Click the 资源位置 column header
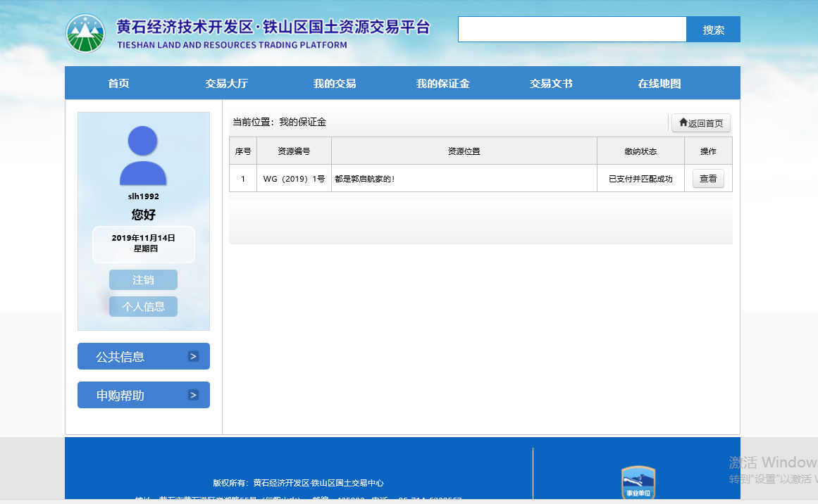Image resolution: width=818 pixels, height=504 pixels. tap(464, 151)
